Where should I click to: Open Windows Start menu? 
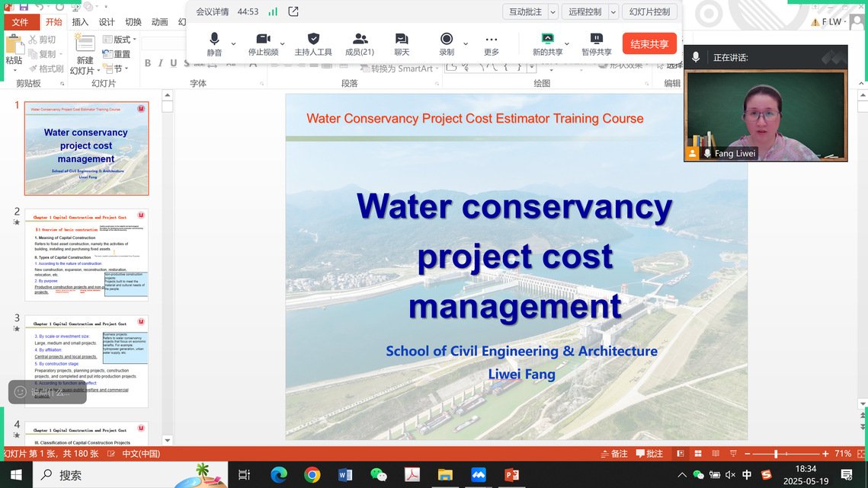(x=16, y=475)
